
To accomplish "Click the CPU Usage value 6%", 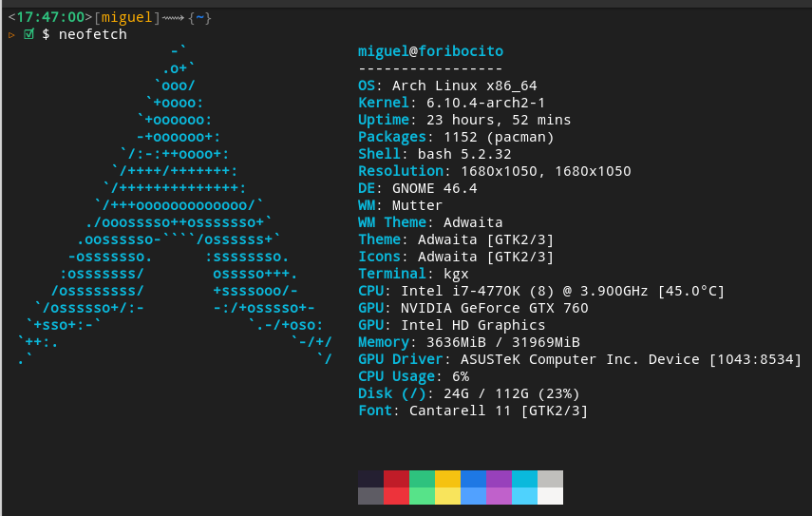I will (x=461, y=376).
